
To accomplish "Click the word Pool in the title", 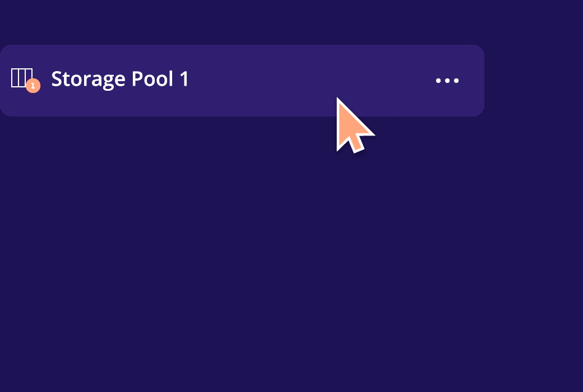I will tap(152, 78).
